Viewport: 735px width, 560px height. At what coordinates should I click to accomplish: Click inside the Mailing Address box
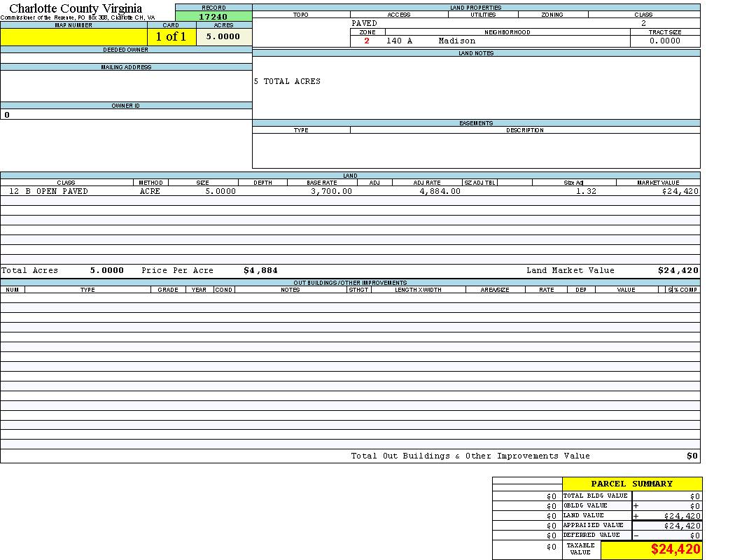point(126,86)
